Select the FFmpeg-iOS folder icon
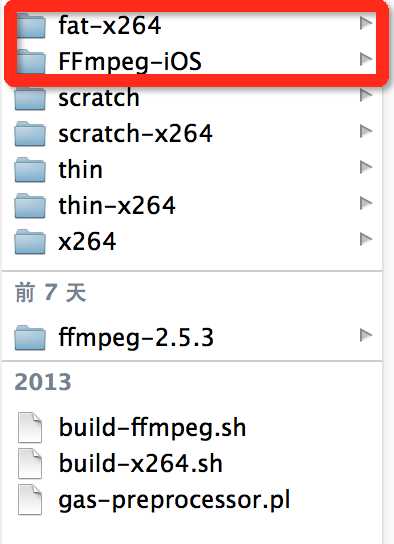This screenshot has width=394, height=544. point(31,61)
